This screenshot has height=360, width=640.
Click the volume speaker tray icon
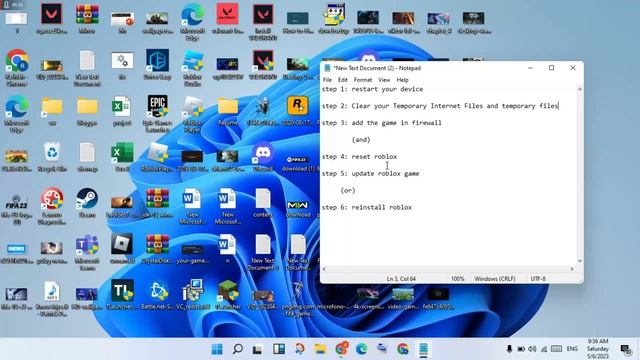pyautogui.click(x=532, y=349)
